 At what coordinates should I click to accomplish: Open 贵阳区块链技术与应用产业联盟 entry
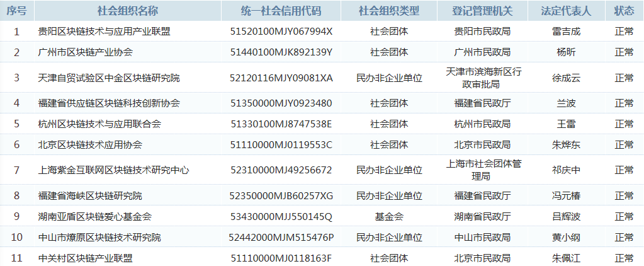pyautogui.click(x=105, y=32)
